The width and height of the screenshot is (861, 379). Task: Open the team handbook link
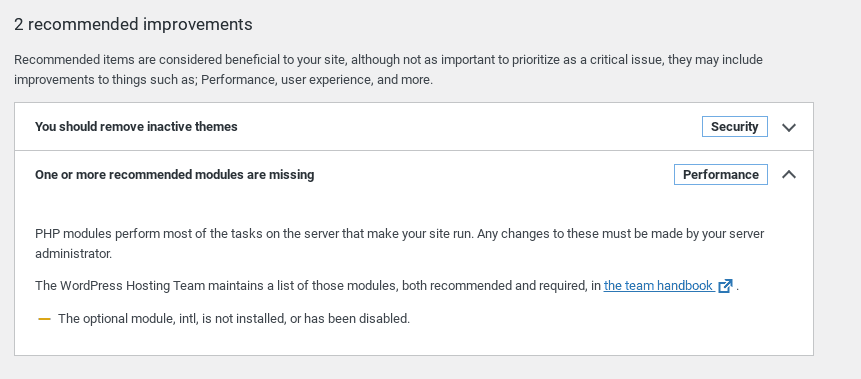[x=658, y=286]
